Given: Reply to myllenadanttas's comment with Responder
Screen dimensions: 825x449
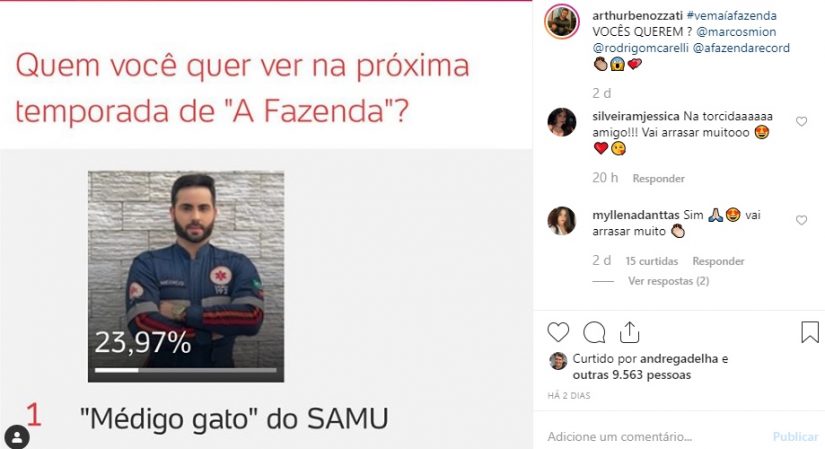Looking at the screenshot, I should (718, 261).
